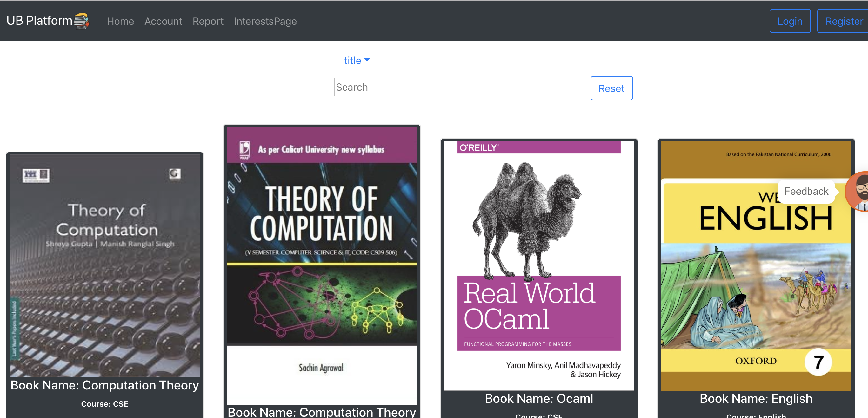
Task: Open the gray Theory of Computation cover
Action: click(x=105, y=265)
